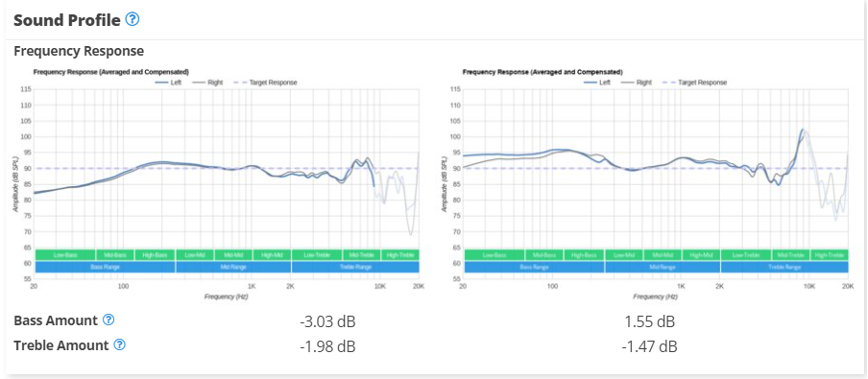Click the right chart title text
Viewport: 868px width, 379px height.
(x=542, y=72)
